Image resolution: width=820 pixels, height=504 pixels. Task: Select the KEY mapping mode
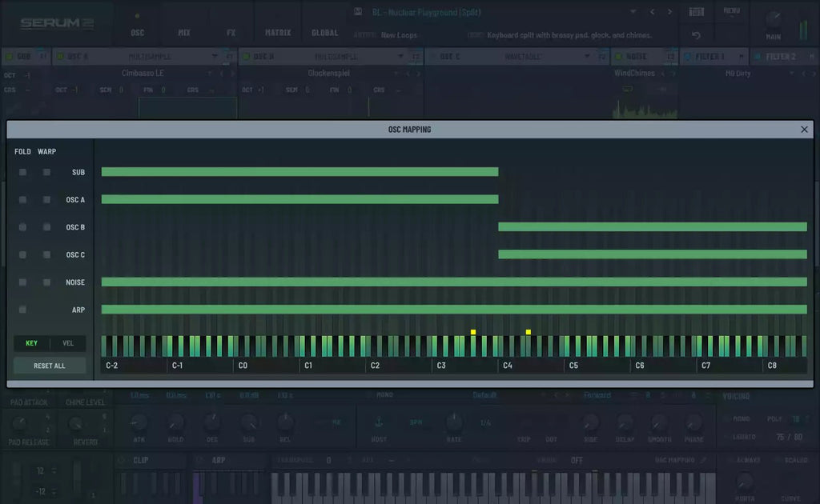pos(32,343)
